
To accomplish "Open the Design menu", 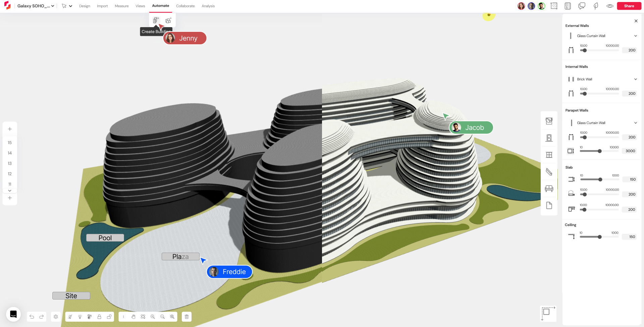I will click(x=85, y=6).
